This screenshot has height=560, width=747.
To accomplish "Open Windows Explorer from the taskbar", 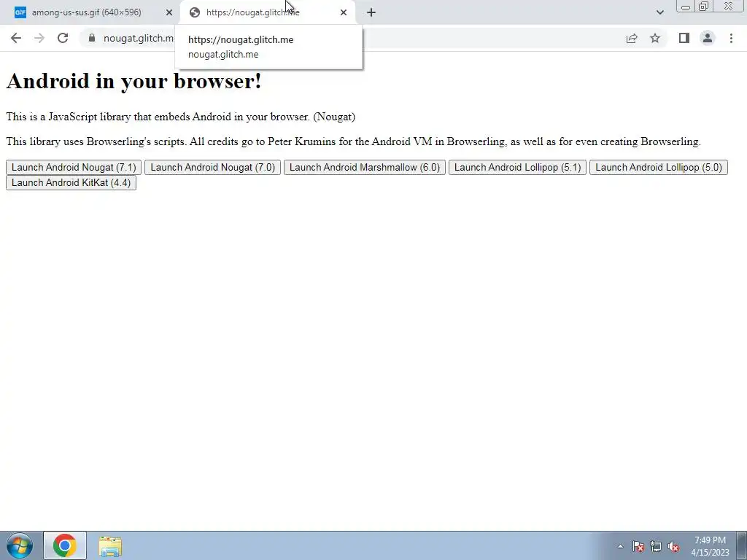I will (x=110, y=545).
